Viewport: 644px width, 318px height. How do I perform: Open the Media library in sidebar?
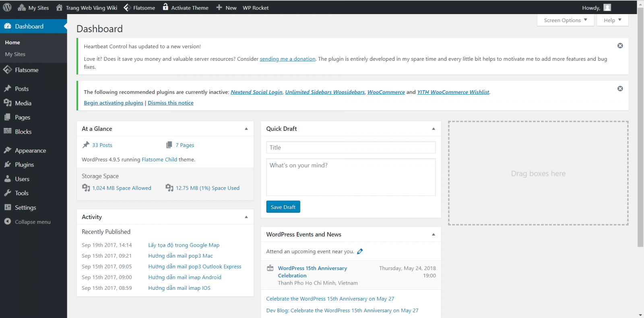pyautogui.click(x=23, y=103)
